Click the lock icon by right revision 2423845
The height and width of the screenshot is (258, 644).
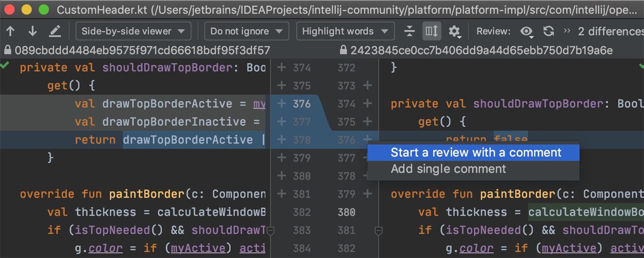coord(343,50)
